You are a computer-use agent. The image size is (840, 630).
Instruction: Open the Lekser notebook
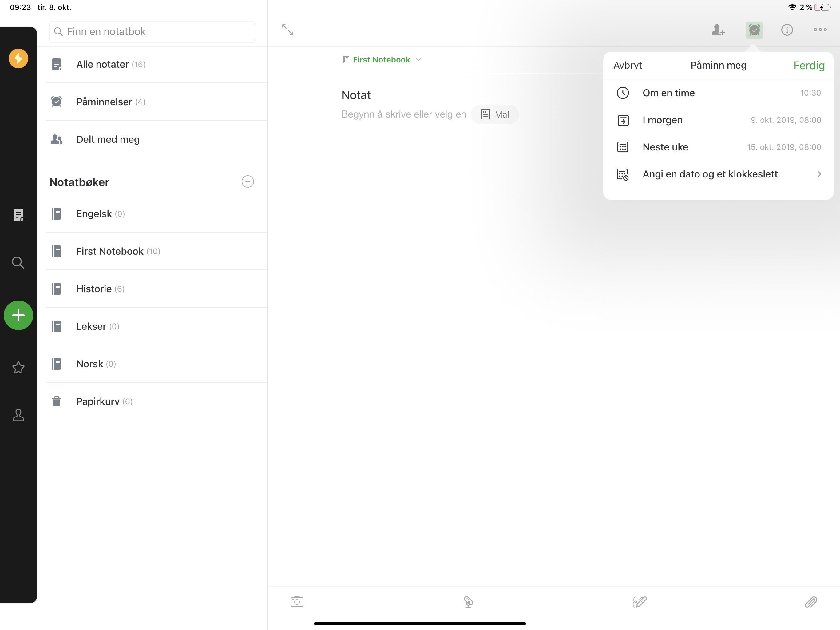pos(157,326)
